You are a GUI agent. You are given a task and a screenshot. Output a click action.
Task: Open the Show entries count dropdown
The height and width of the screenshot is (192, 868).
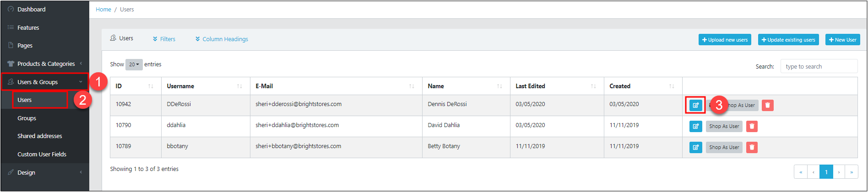(x=134, y=64)
